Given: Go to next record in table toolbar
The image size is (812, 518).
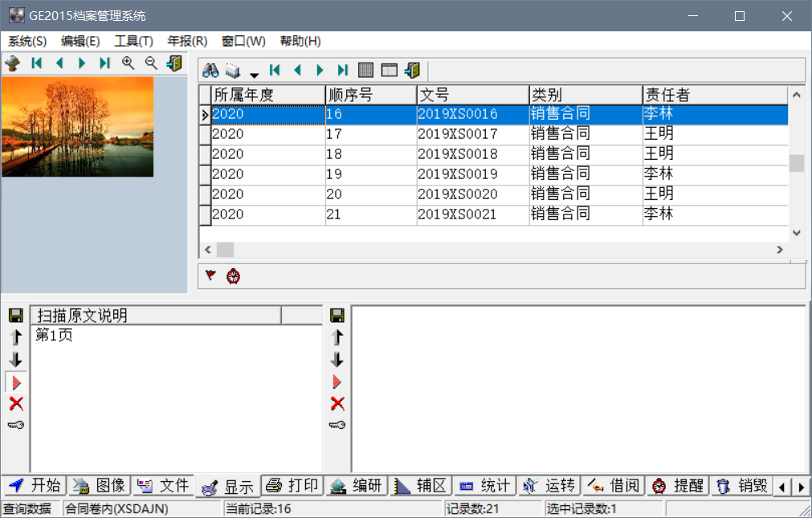Looking at the screenshot, I should point(320,70).
